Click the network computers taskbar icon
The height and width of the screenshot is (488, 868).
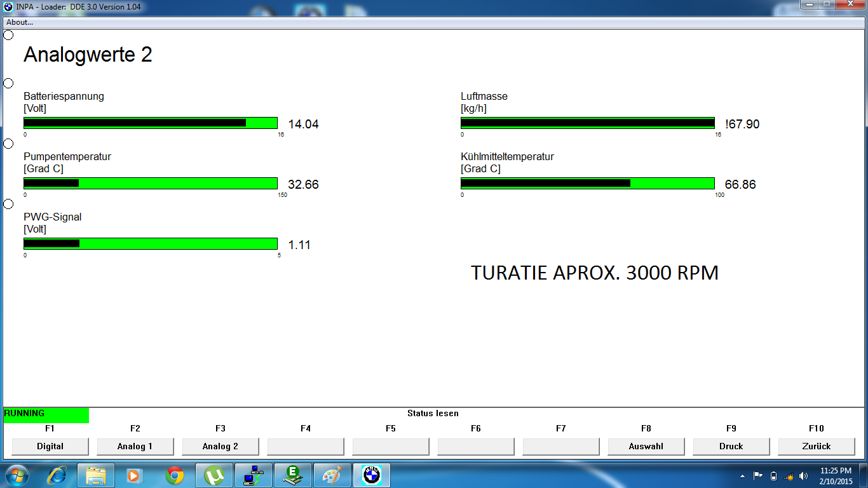tap(254, 475)
